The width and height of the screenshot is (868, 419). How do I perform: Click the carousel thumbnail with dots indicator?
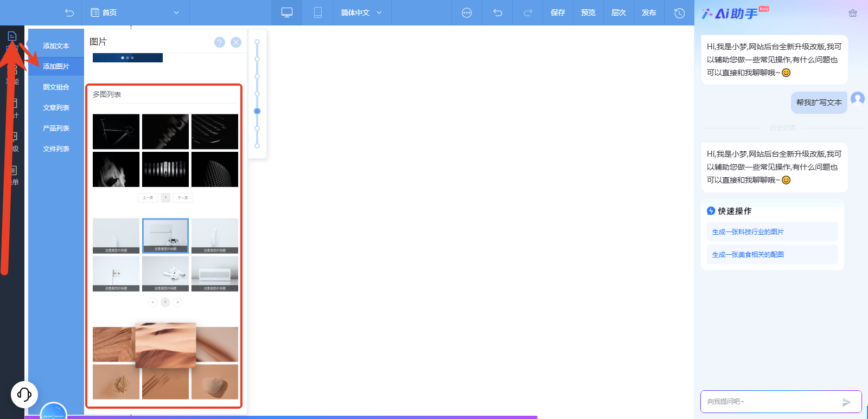pos(127,57)
